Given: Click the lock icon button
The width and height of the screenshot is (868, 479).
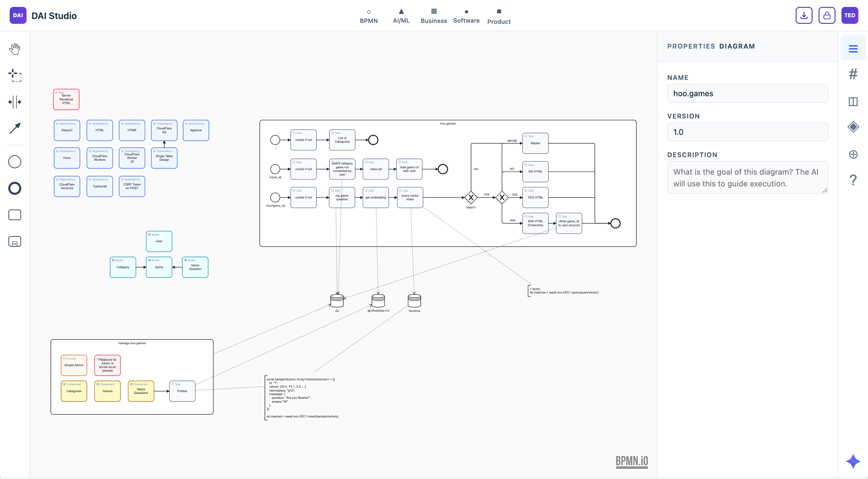Looking at the screenshot, I should [x=827, y=15].
